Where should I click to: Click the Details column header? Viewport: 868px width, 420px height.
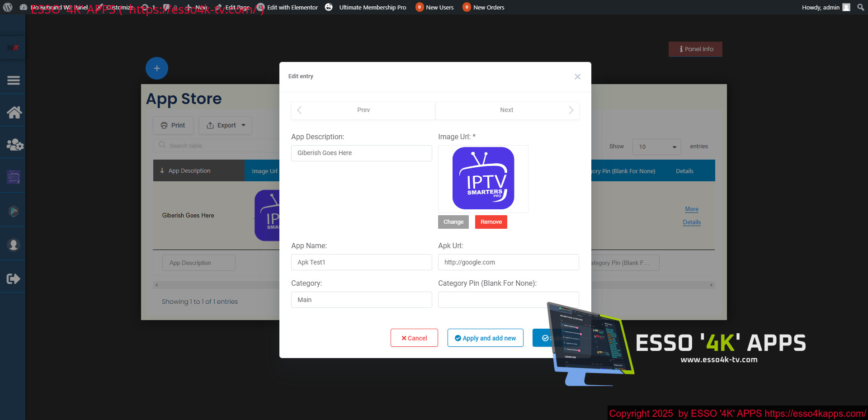[684, 171]
